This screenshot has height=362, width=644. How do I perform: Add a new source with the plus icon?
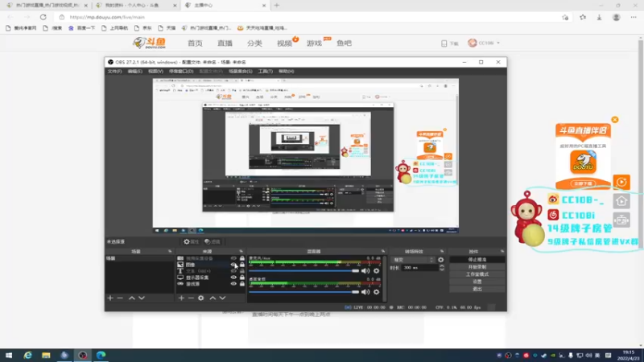point(181,298)
